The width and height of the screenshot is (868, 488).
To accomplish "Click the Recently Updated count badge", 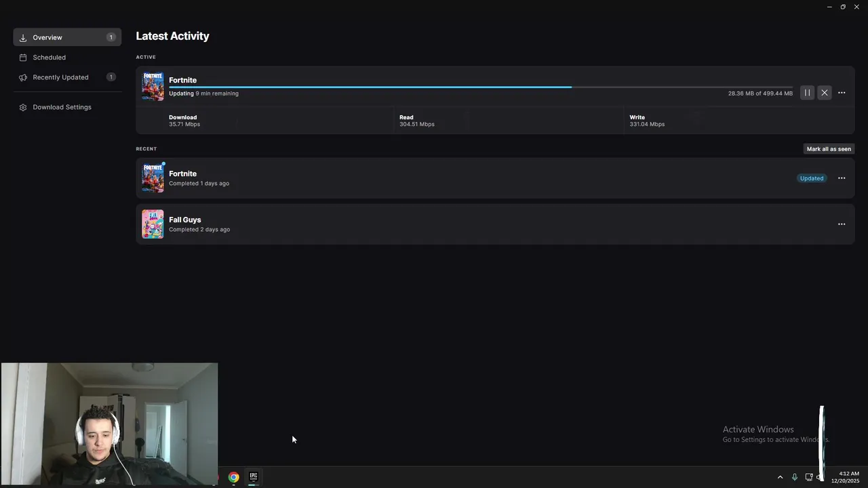I will click(111, 77).
